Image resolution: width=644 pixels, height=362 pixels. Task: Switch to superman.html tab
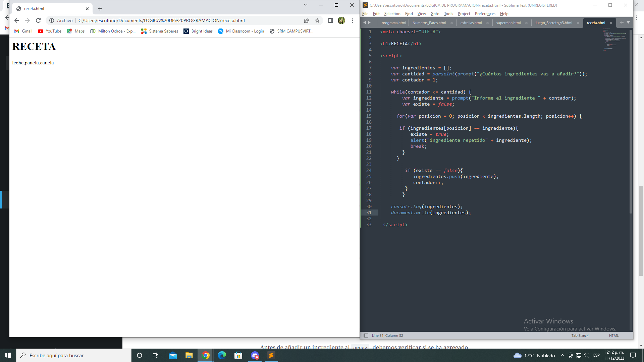(x=508, y=23)
